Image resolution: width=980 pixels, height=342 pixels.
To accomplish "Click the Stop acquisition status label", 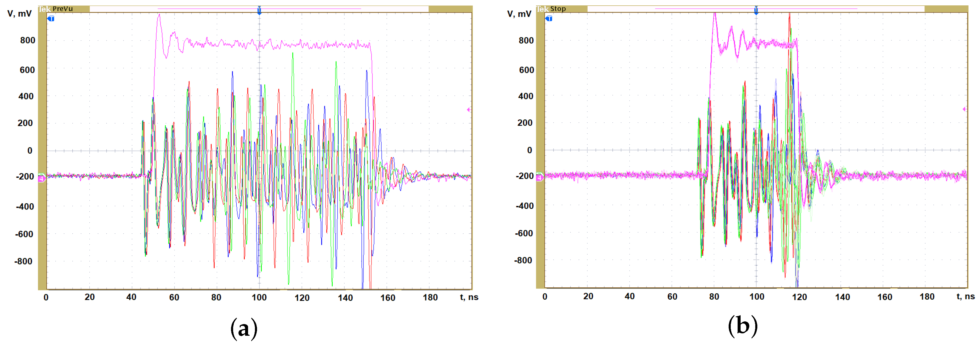I will coord(558,9).
